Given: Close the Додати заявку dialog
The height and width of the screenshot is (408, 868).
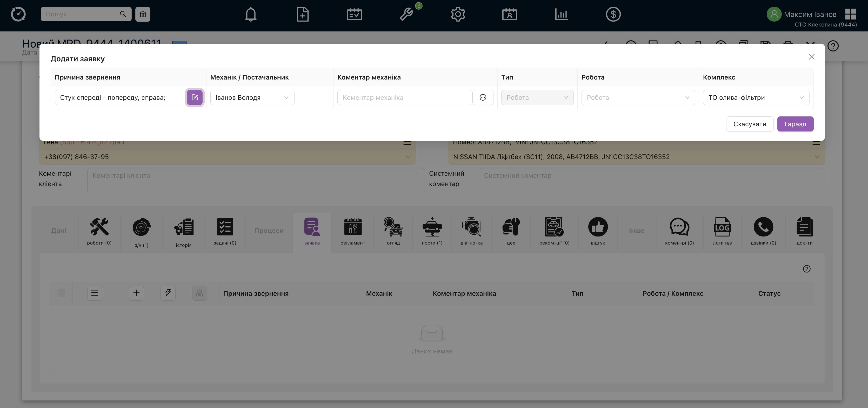Looking at the screenshot, I should pos(811,57).
